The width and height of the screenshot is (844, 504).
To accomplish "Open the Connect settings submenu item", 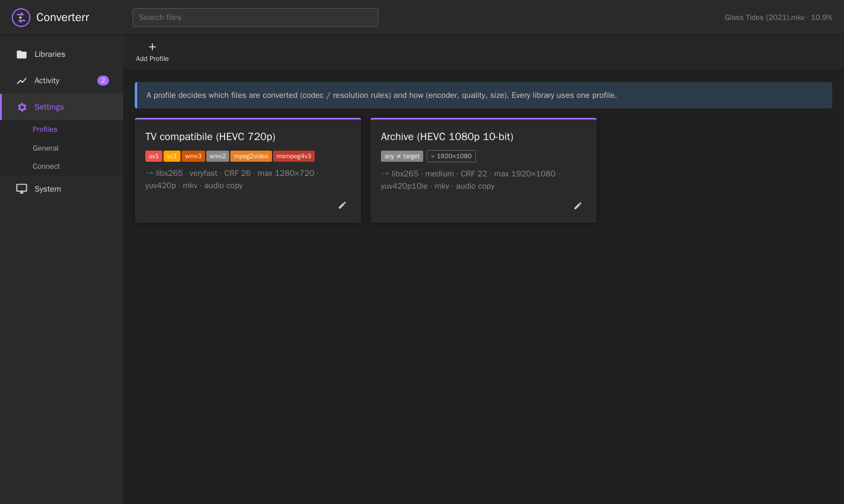I will pyautogui.click(x=46, y=166).
